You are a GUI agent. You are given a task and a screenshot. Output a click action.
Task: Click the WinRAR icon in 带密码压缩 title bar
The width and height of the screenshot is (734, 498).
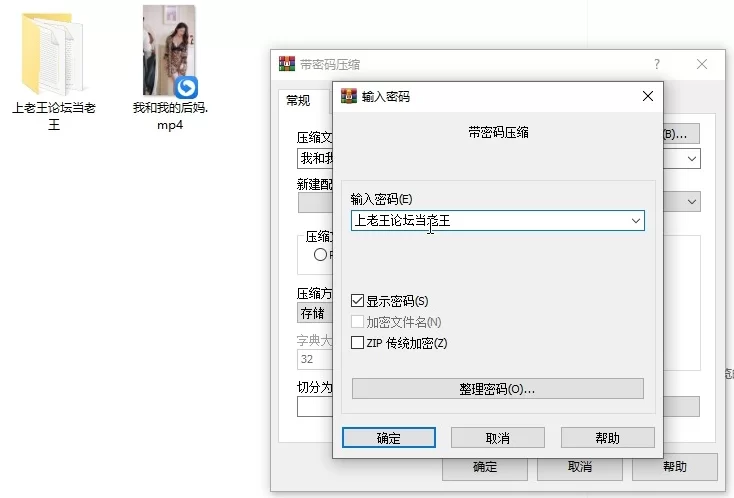click(287, 64)
